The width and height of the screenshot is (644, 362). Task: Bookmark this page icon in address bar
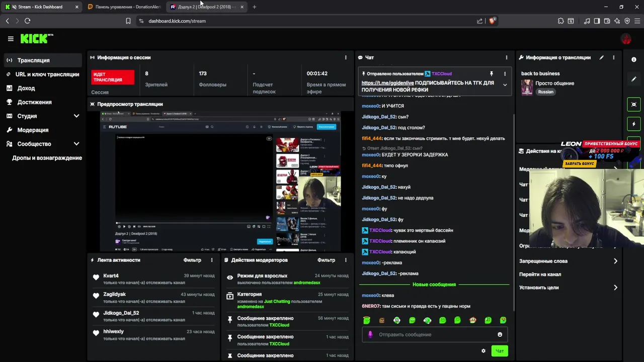[128, 21]
